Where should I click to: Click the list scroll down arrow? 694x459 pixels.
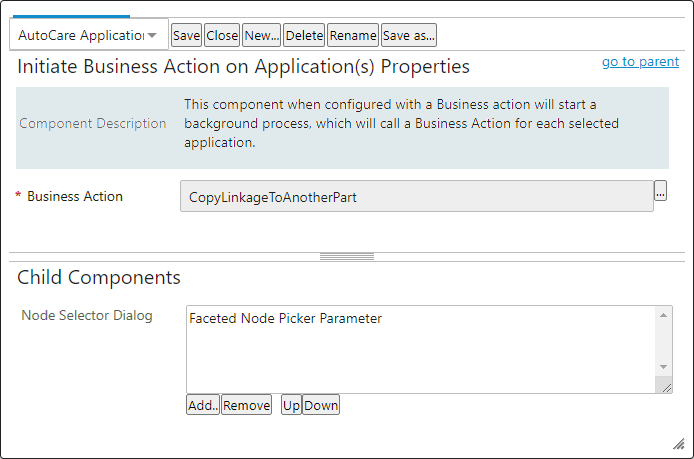[663, 366]
